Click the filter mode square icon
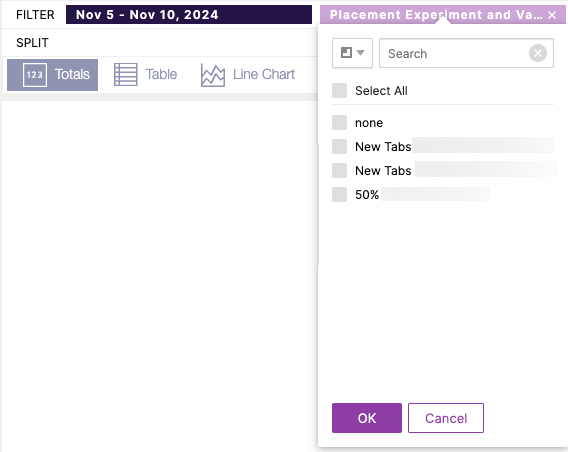Viewport: 568px width, 452px height. pyautogui.click(x=346, y=53)
